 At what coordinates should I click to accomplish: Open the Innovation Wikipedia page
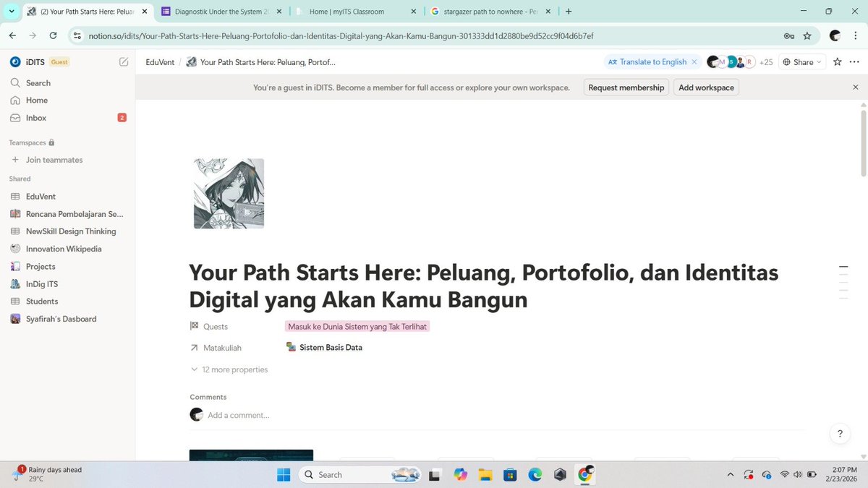point(64,248)
